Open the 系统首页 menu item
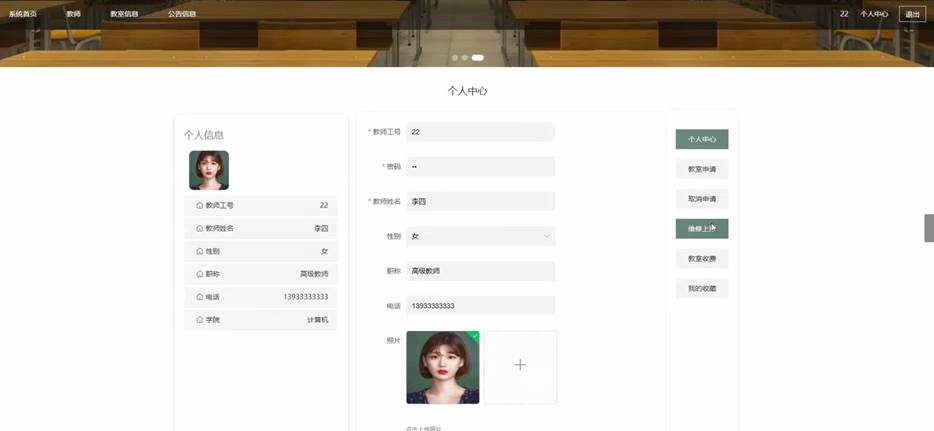This screenshot has height=431, width=934. click(23, 14)
